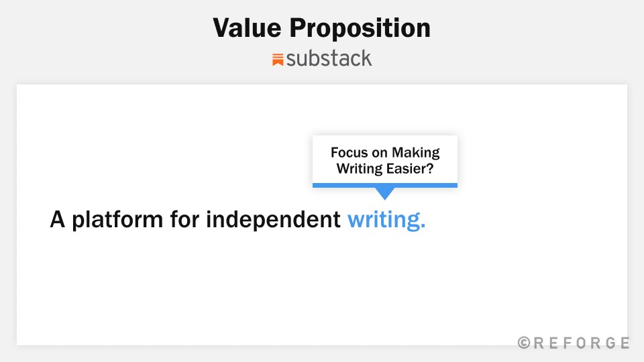Click the word Proposition in the title

(x=360, y=29)
